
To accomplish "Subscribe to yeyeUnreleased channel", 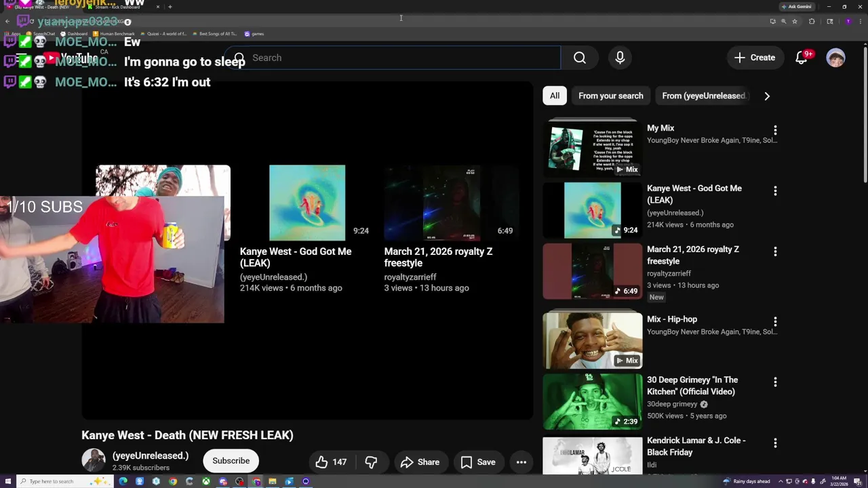I will 231,461.
